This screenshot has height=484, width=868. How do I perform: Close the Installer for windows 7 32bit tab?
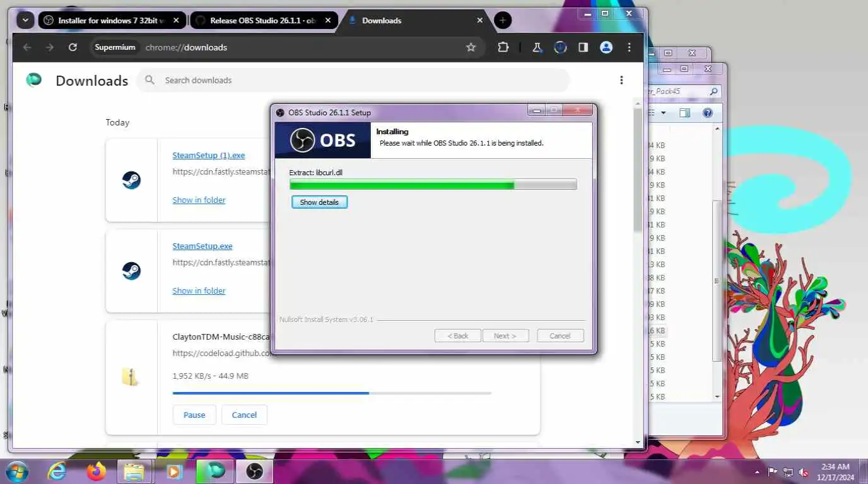pos(176,20)
